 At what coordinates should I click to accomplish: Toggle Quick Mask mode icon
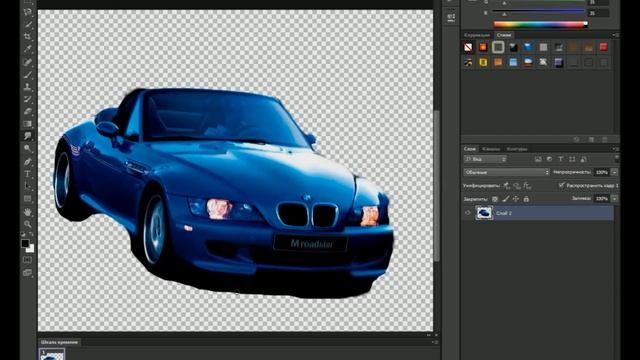point(27,260)
